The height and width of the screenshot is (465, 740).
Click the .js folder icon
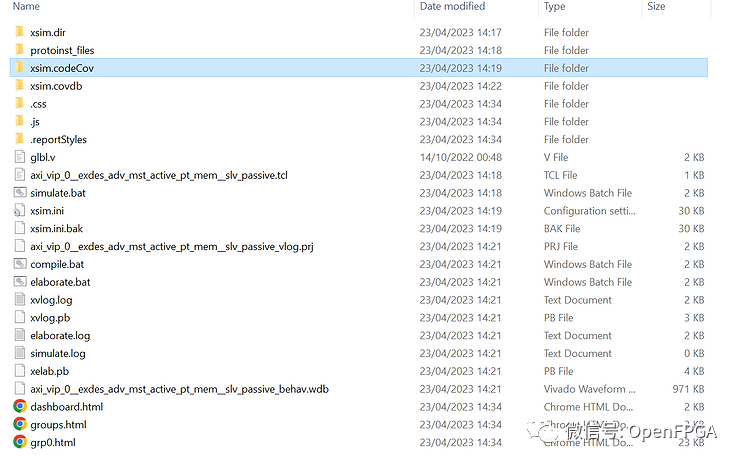click(20, 121)
